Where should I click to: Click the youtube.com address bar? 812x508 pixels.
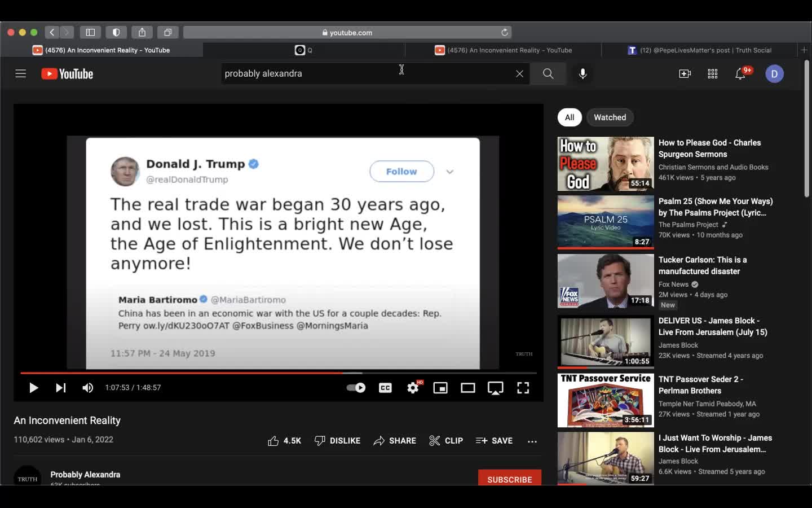[347, 32]
